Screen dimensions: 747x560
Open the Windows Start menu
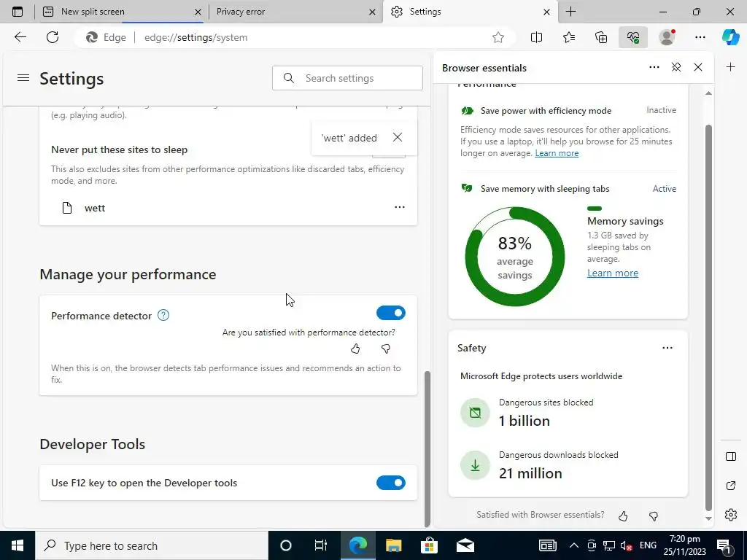pyautogui.click(x=18, y=545)
